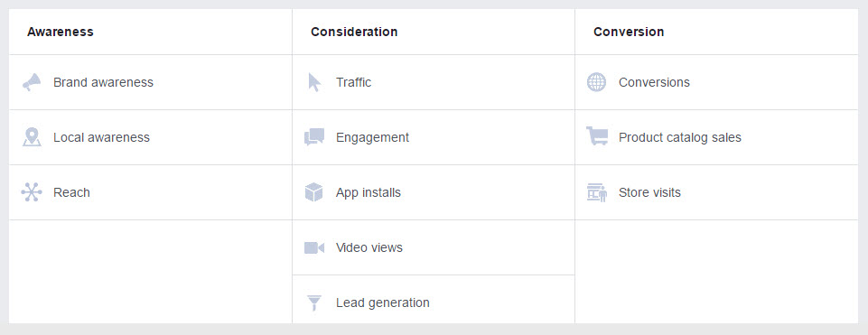Select the App installs box icon
The height and width of the screenshot is (335, 868).
point(314,192)
